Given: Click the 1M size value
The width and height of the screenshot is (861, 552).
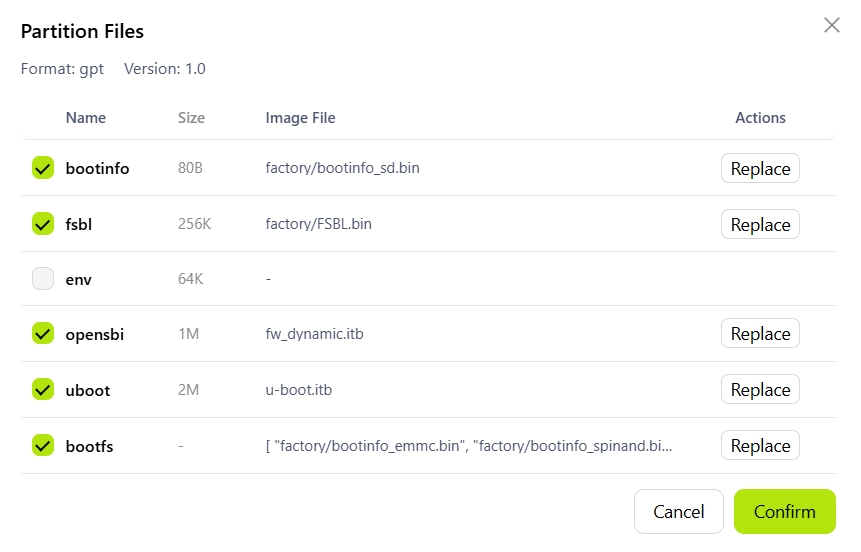Looking at the screenshot, I should [188, 334].
